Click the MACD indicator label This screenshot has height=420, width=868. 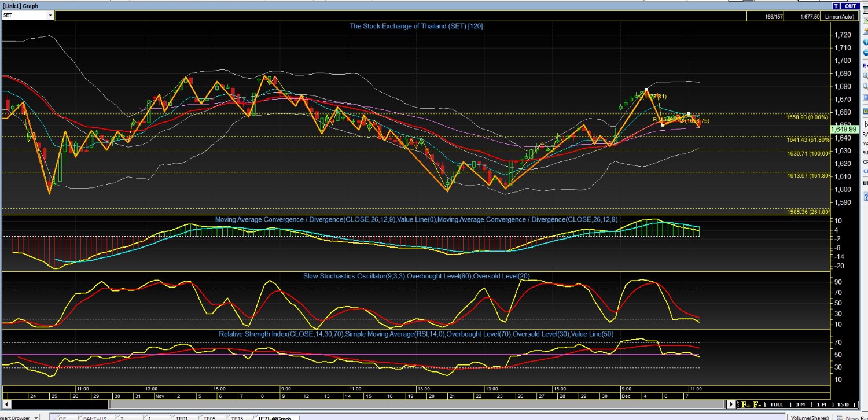[416, 220]
